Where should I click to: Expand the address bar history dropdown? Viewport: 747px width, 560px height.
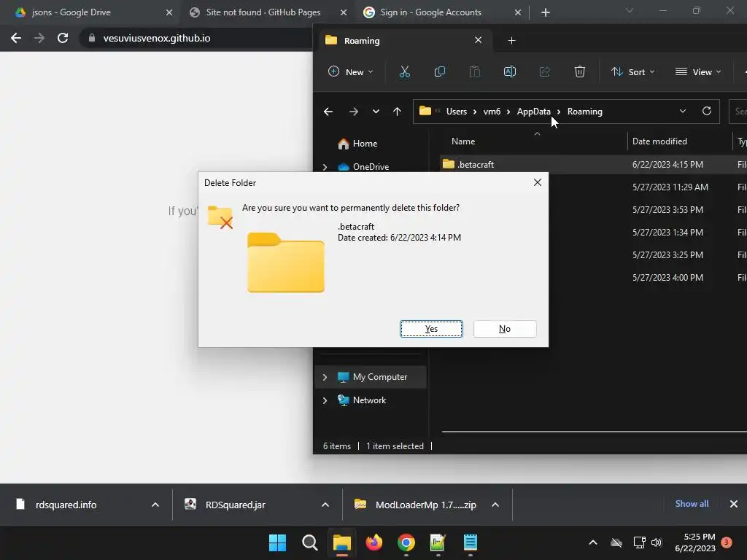point(683,111)
